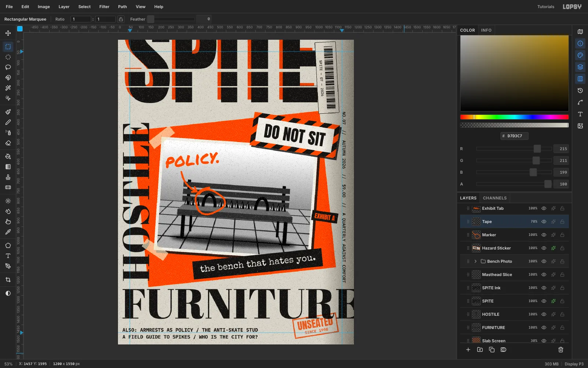Hide the Masthead Slice layer
Screen dimensions: 588x368
[x=544, y=275]
